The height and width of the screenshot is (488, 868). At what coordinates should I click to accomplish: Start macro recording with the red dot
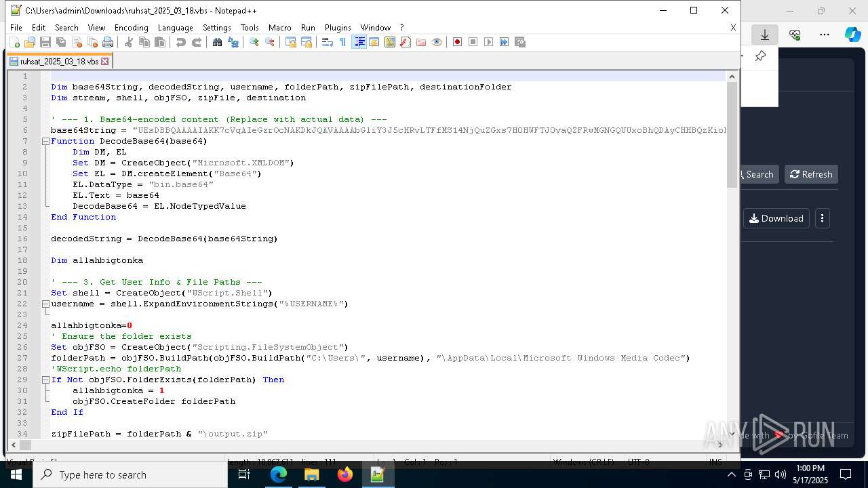(458, 42)
